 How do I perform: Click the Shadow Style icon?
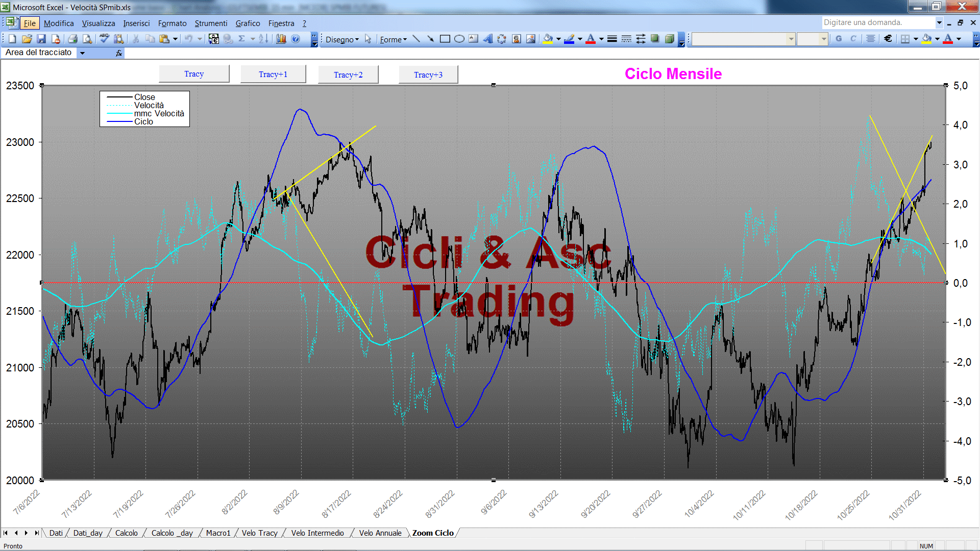(x=655, y=39)
